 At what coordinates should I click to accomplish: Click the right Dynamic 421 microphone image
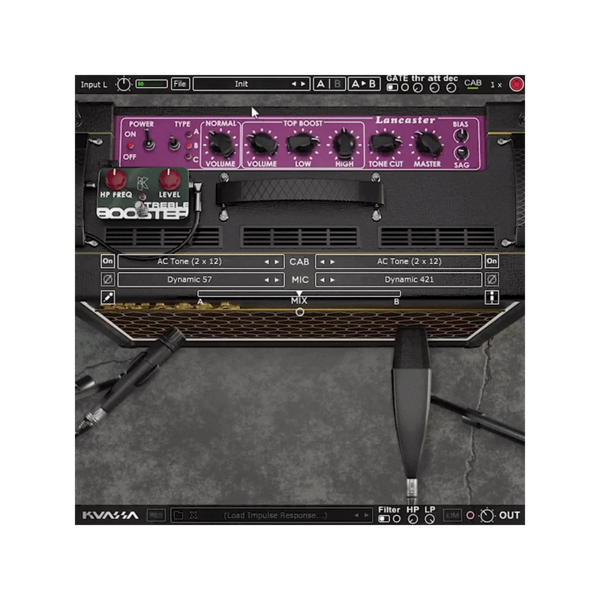pyautogui.click(x=411, y=413)
